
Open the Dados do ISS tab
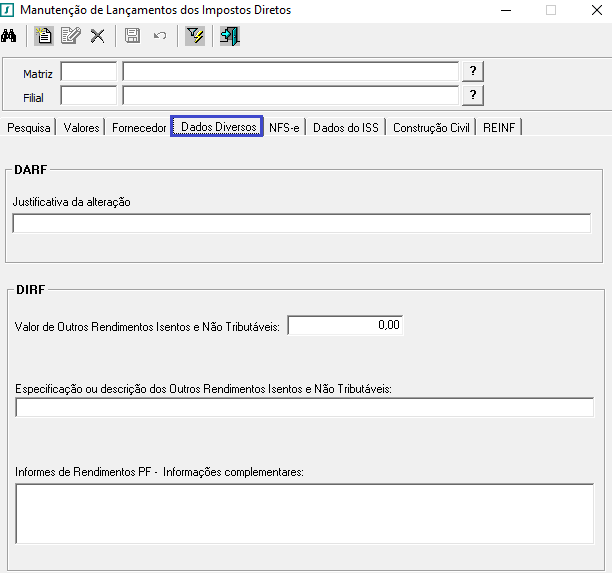[x=346, y=128]
